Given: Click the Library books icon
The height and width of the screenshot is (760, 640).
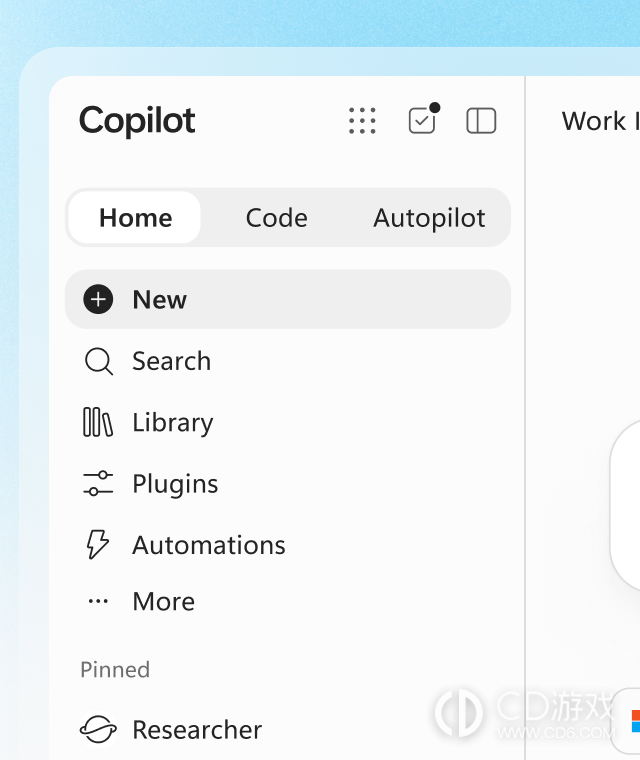Looking at the screenshot, I should pos(98,422).
